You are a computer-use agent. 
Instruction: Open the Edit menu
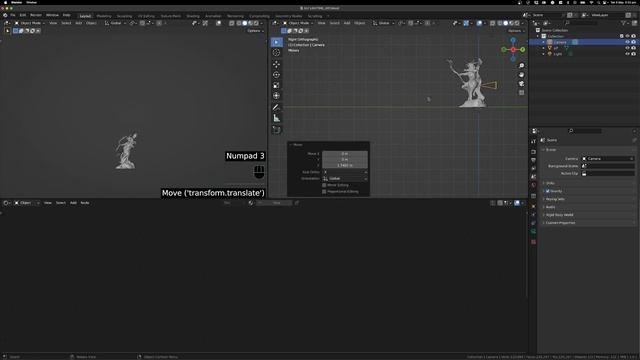coord(23,16)
